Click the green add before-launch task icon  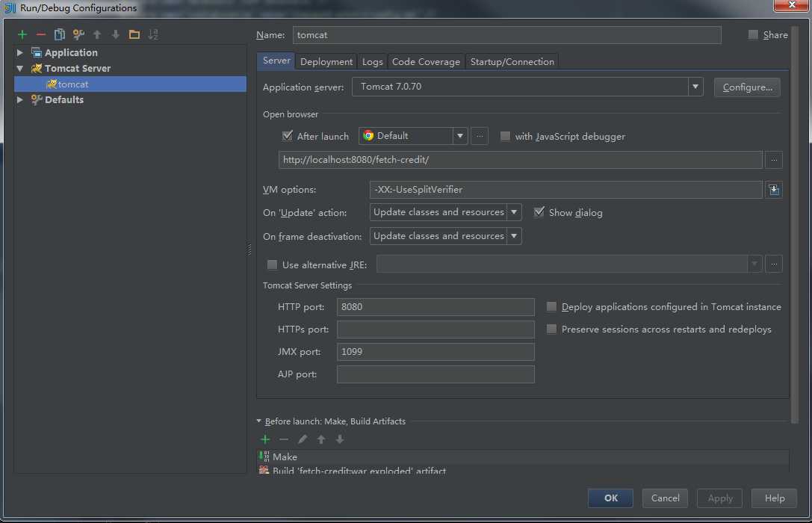pos(265,439)
